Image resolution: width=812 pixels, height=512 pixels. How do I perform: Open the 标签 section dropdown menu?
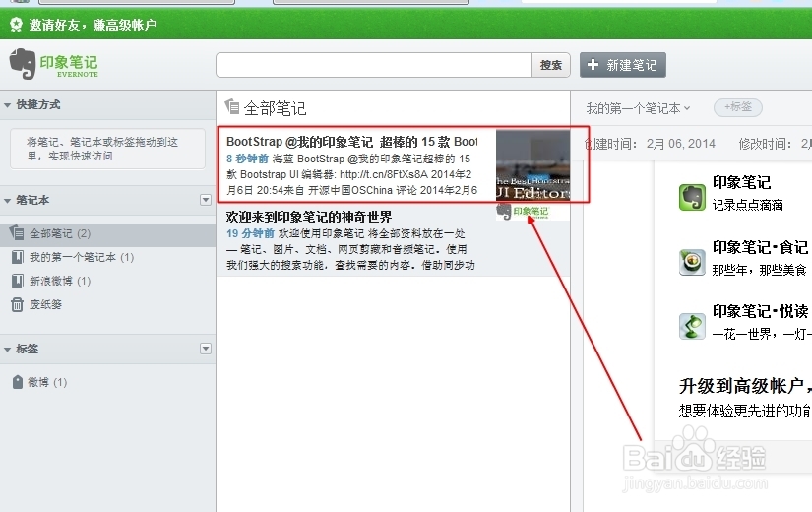click(205, 349)
